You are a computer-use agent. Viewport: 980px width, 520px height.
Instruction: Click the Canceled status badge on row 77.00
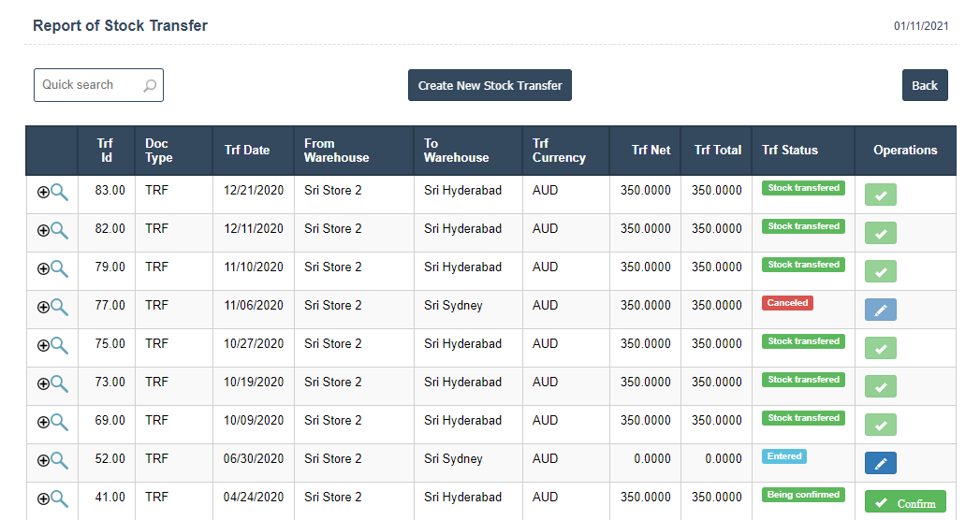coord(787,303)
